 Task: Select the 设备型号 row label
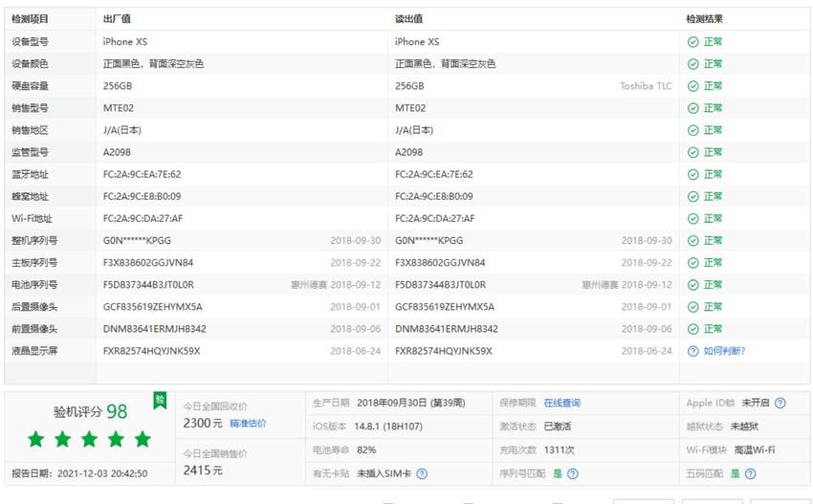[30, 42]
